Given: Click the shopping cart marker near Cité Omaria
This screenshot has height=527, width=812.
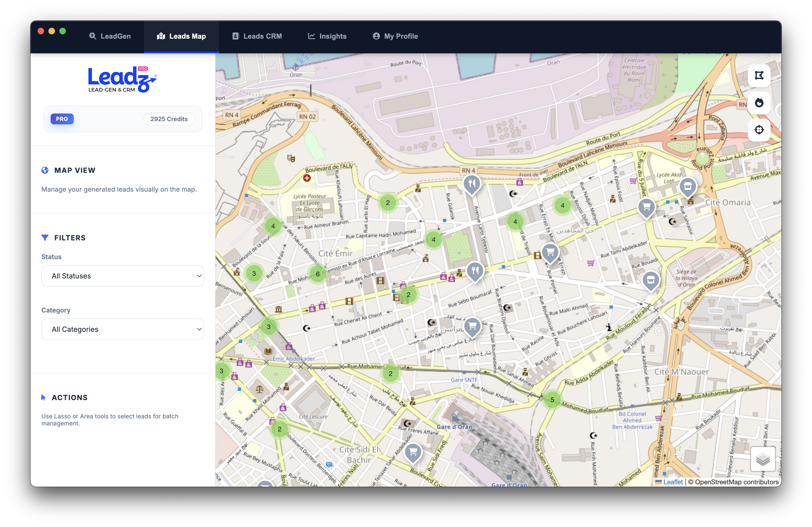Looking at the screenshot, I should [x=647, y=207].
